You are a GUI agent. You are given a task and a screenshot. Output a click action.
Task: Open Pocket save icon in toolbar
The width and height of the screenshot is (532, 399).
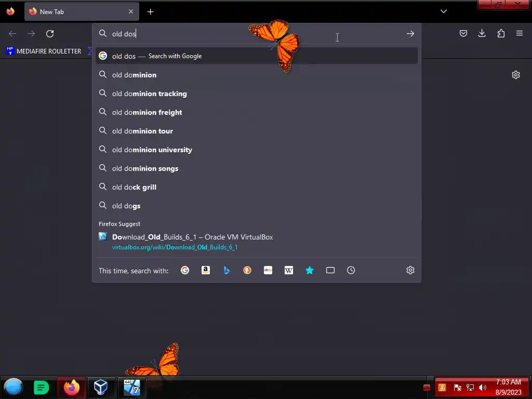pyautogui.click(x=463, y=33)
